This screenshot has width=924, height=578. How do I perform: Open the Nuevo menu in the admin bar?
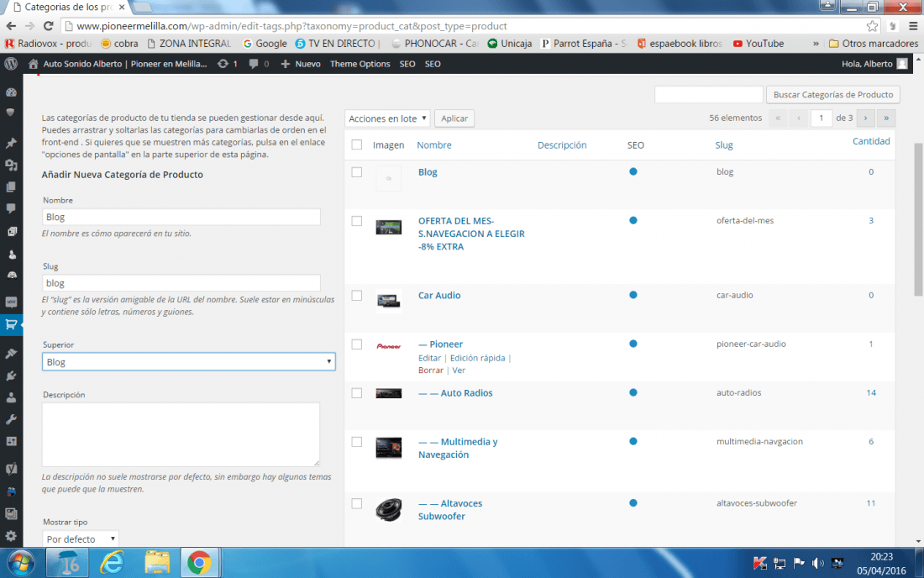pyautogui.click(x=301, y=64)
